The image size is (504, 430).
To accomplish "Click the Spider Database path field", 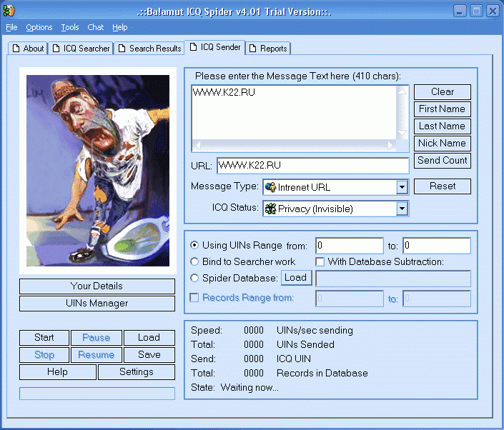I will pyautogui.click(x=393, y=279).
